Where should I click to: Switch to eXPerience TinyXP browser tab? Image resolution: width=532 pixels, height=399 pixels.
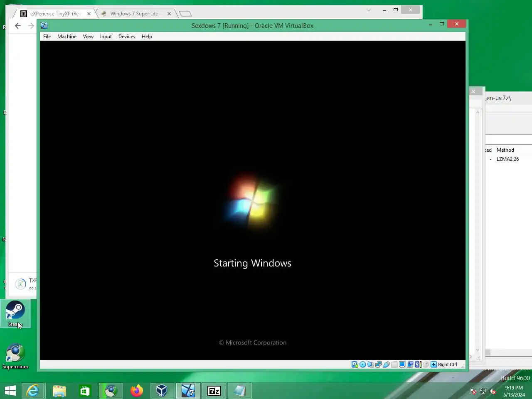tap(55, 14)
